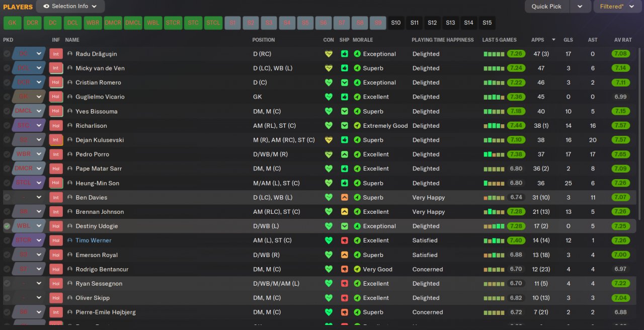Screen dimensions: 644x330
Task: Toggle the pick checkbox for Radu Drăgușin
Action: click(7, 54)
